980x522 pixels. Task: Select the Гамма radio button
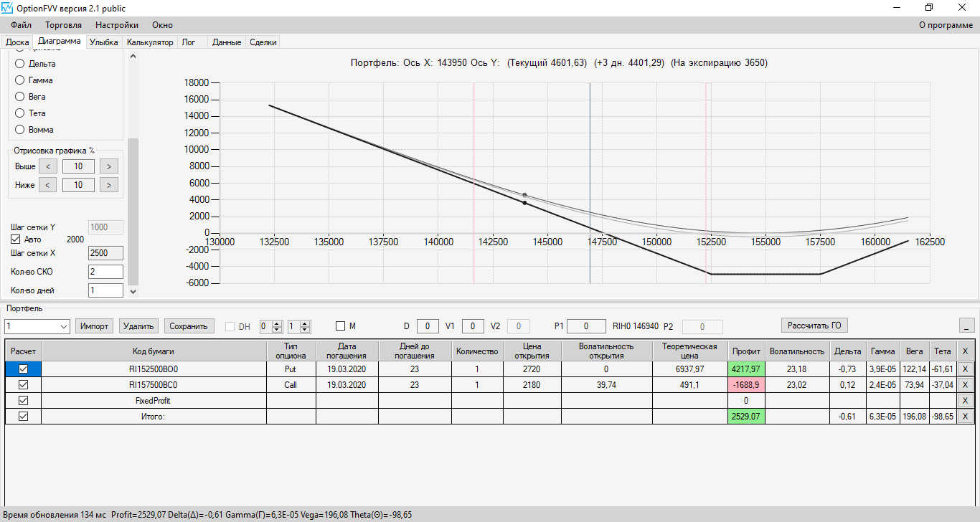click(x=20, y=80)
